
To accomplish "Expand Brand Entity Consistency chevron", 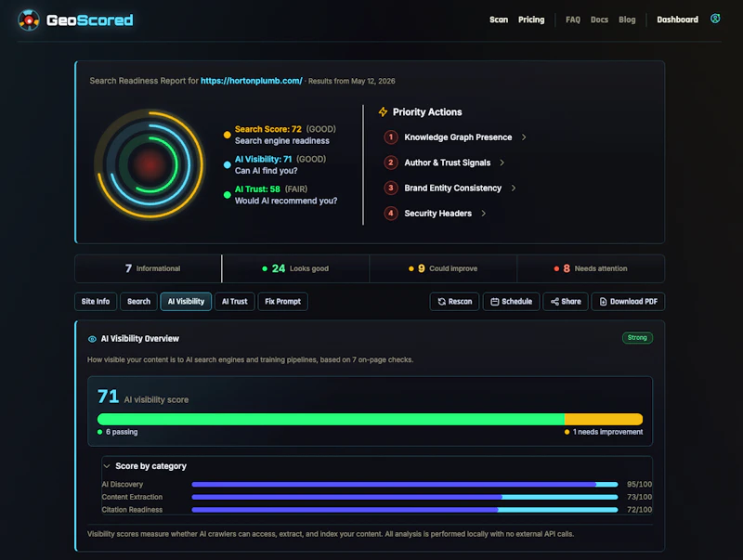I will tap(514, 189).
